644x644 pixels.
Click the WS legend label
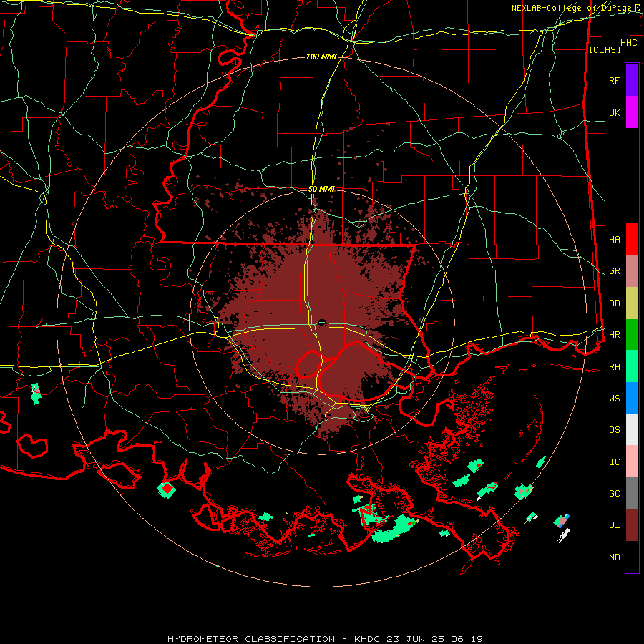click(x=614, y=399)
